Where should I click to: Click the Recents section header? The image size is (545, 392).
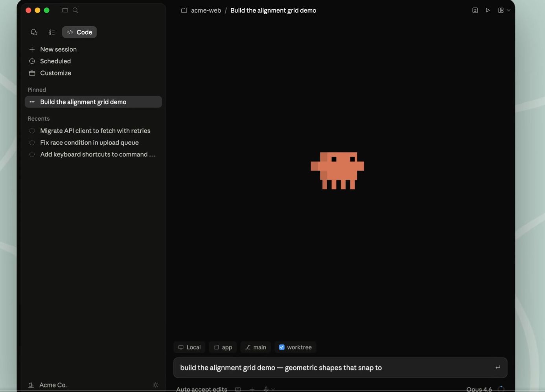coord(39,118)
